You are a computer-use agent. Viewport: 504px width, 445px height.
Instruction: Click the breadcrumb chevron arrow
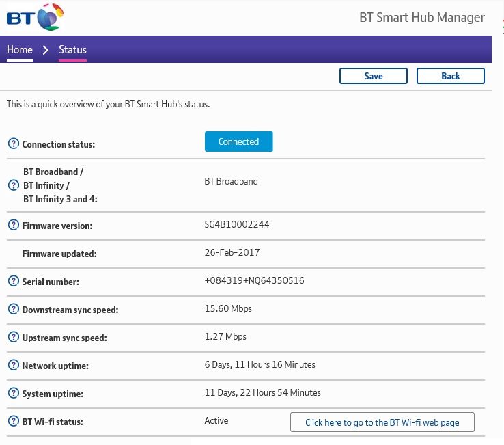pyautogui.click(x=46, y=50)
